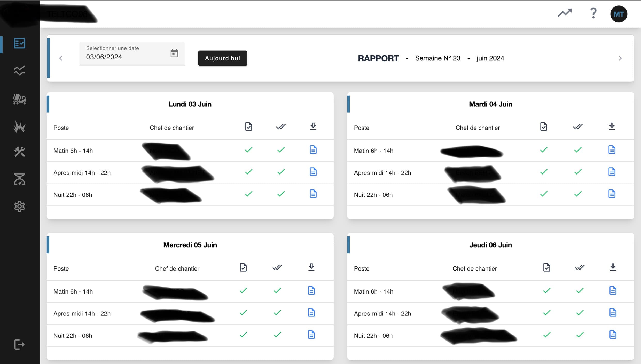The width and height of the screenshot is (641, 364).
Task: Click the settings gear in sidebar
Action: click(19, 206)
